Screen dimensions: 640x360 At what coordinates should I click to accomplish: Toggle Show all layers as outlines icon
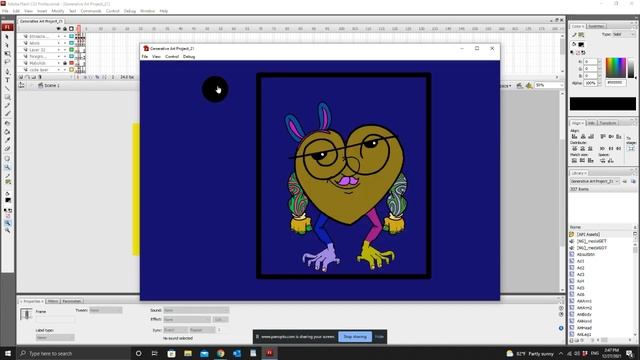point(71,29)
